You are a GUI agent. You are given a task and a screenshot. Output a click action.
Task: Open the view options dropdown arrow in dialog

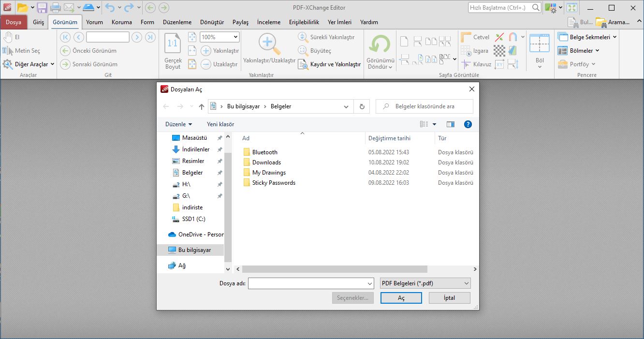(434, 124)
